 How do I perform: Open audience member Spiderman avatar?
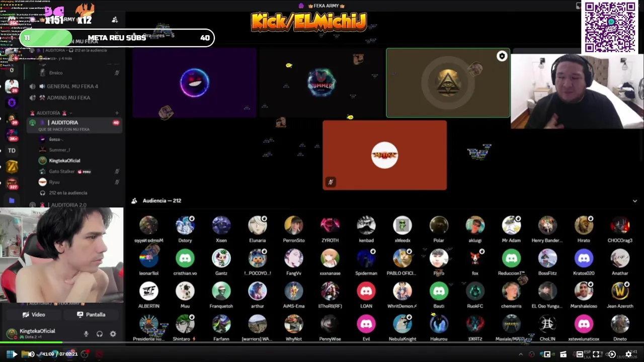coord(366,258)
